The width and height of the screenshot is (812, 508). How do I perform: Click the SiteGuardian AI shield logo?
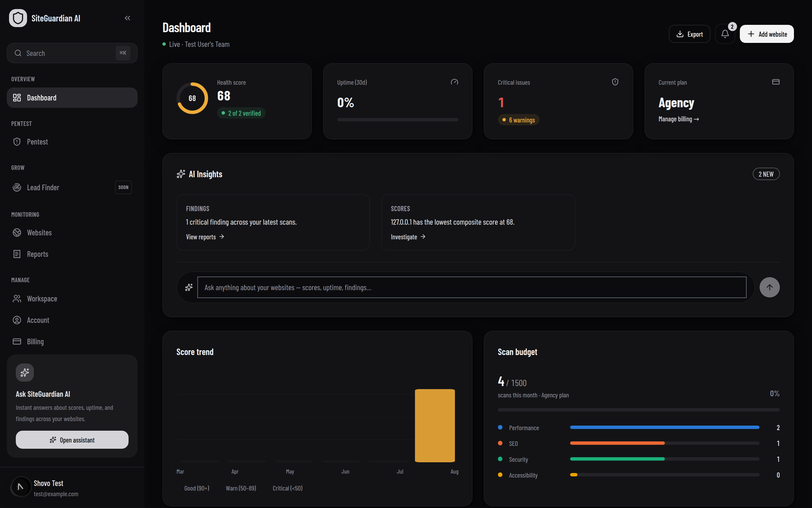click(x=18, y=18)
